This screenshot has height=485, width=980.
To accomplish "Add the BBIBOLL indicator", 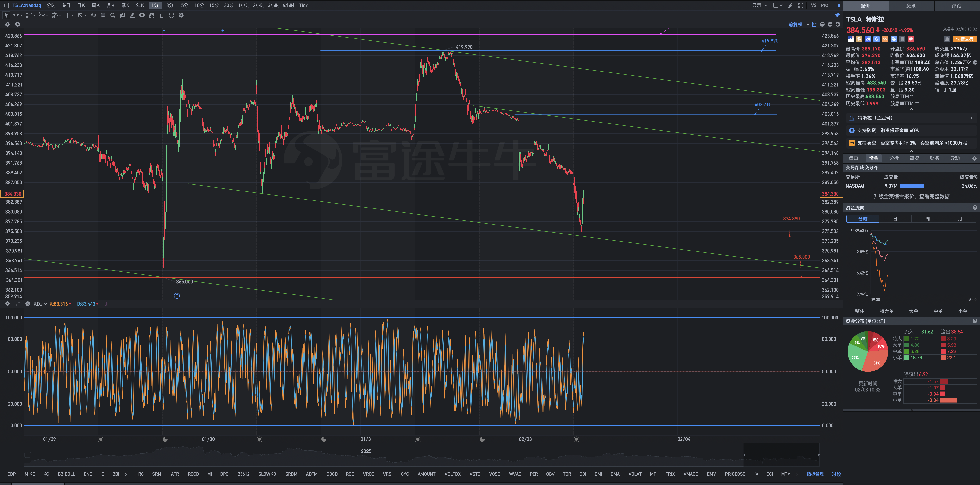I will 66,474.
